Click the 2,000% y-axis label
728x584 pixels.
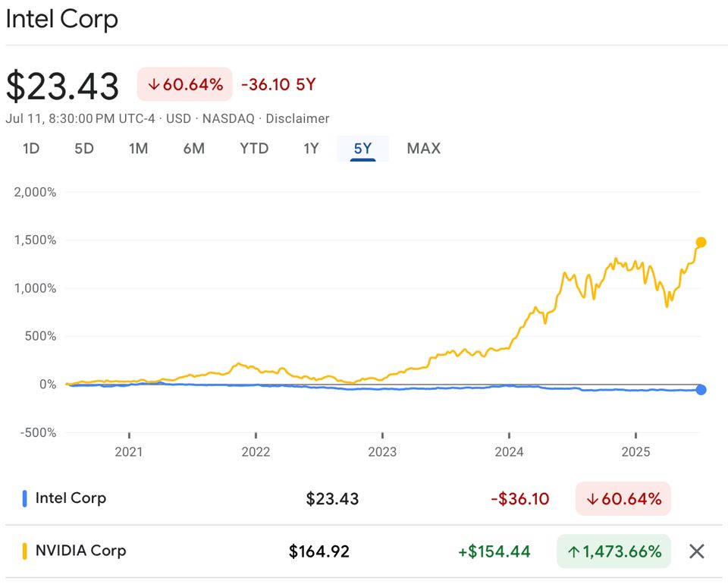point(36,192)
